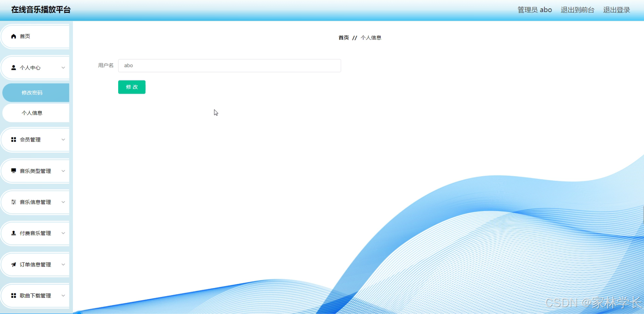Click the grid icon beside 会员管理
644x314 pixels.
pos(13,140)
